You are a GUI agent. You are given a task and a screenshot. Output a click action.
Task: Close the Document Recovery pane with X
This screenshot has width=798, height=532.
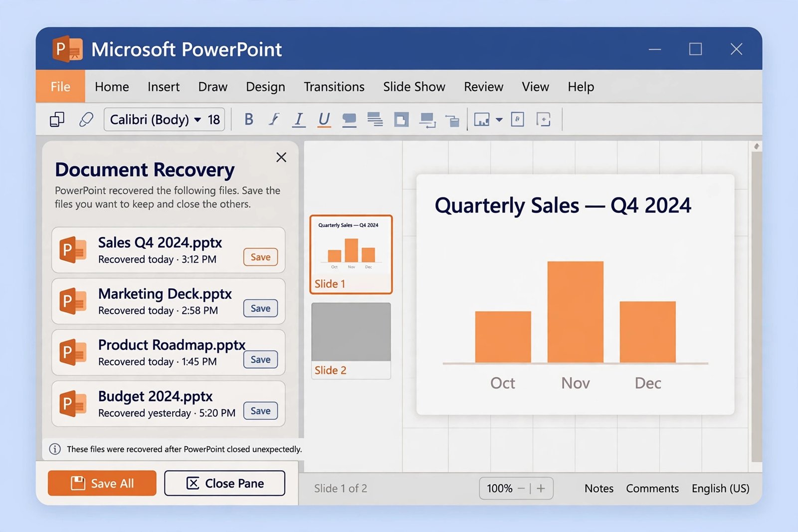(x=281, y=157)
